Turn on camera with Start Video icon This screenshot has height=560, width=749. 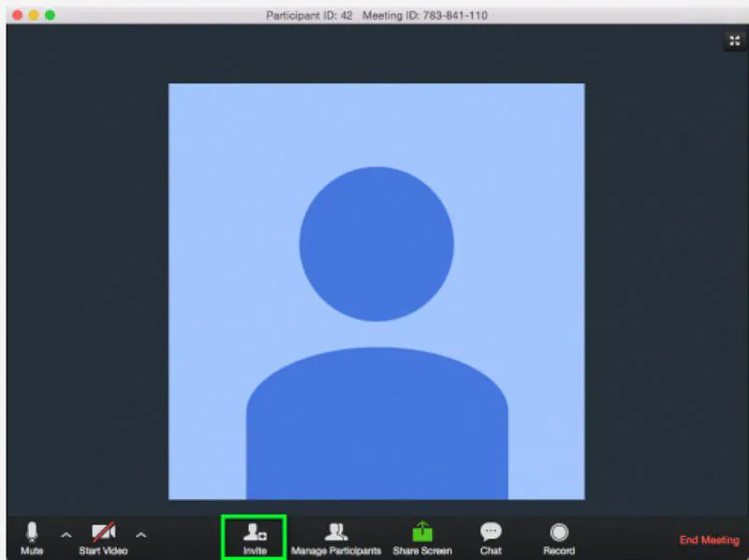click(x=104, y=532)
